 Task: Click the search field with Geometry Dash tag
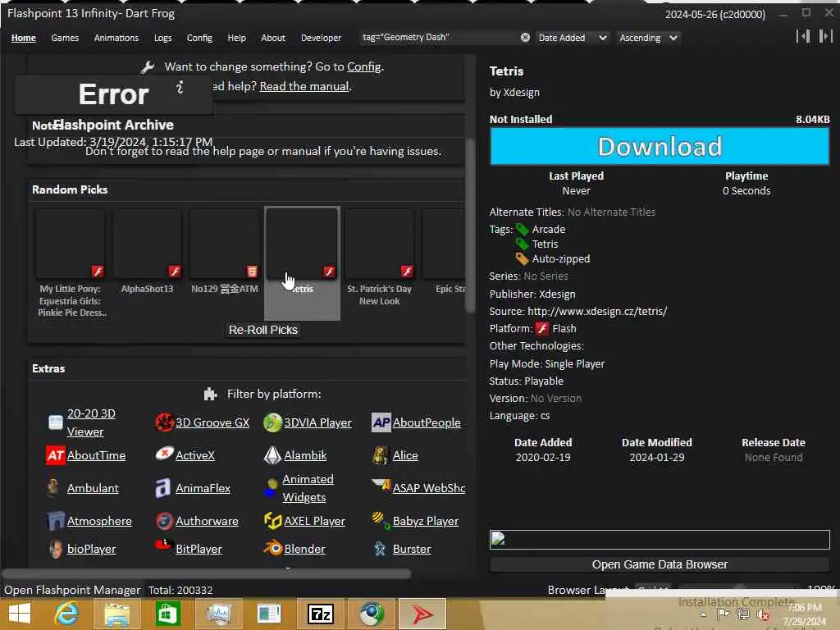[x=438, y=38]
